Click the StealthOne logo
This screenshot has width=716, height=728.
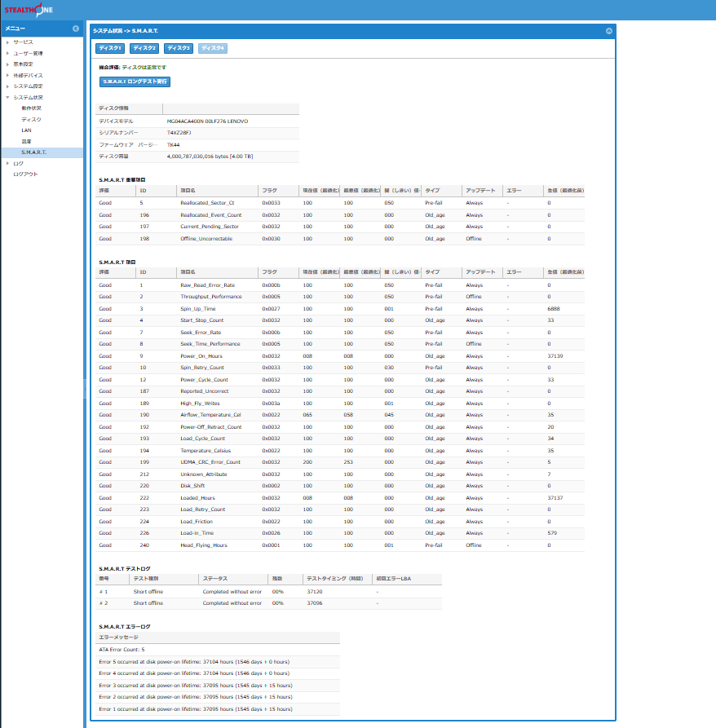point(29,10)
